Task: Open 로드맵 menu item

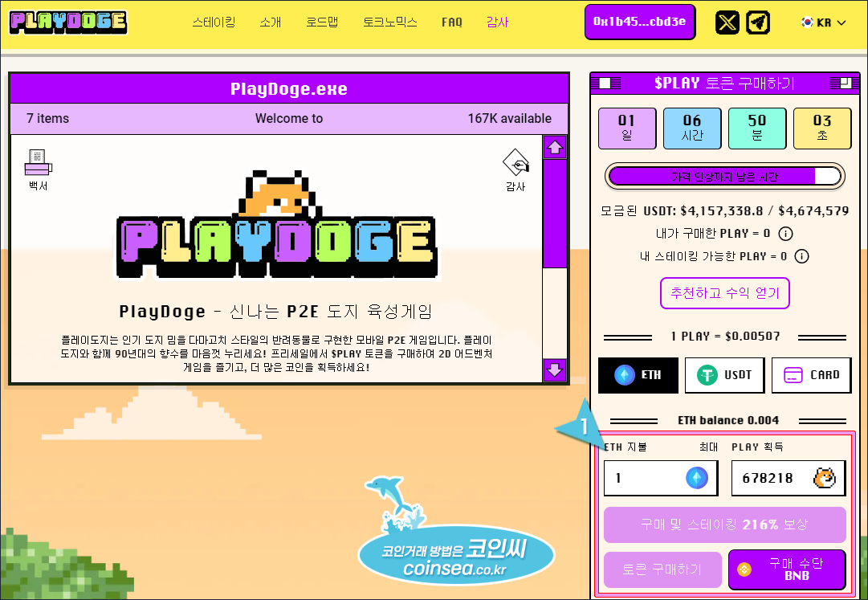Action: [x=322, y=22]
